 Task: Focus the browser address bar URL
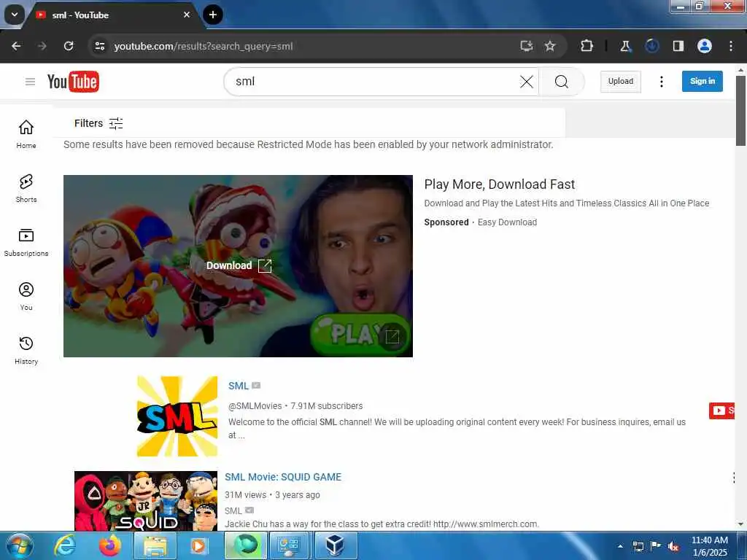(204, 46)
